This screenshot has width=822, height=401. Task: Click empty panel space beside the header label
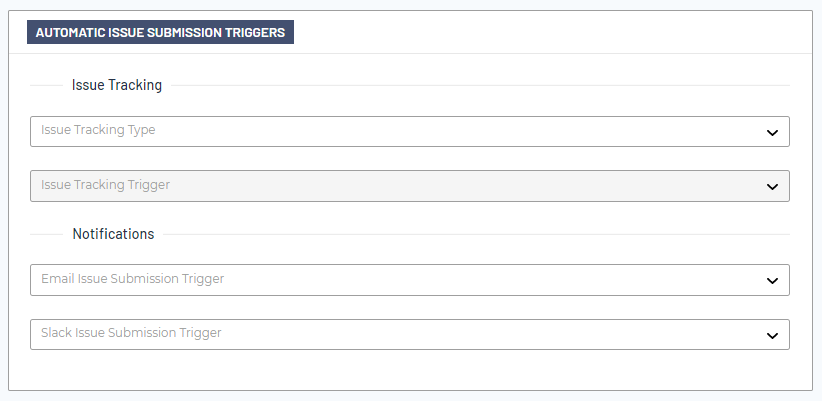click(550, 32)
